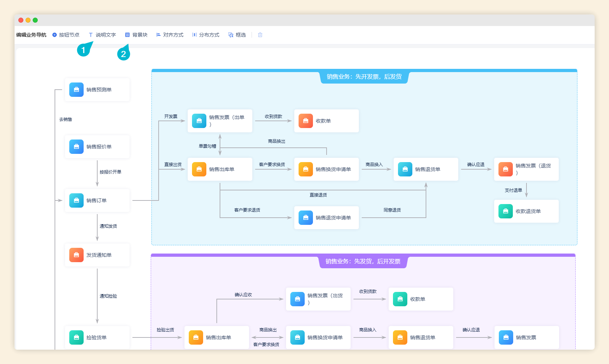The image size is (609, 364).
Task: Click the 按报价开单 connector label
Action: [111, 172]
